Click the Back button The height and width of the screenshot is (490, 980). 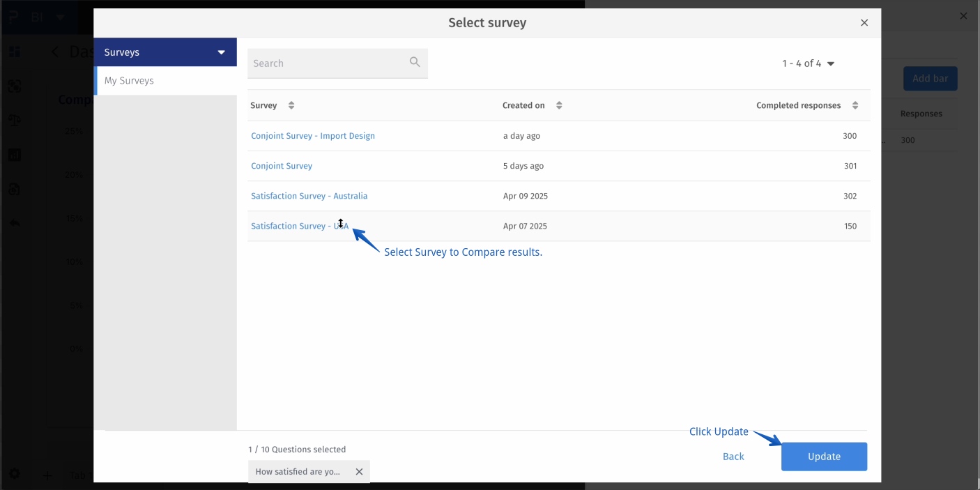(x=733, y=457)
